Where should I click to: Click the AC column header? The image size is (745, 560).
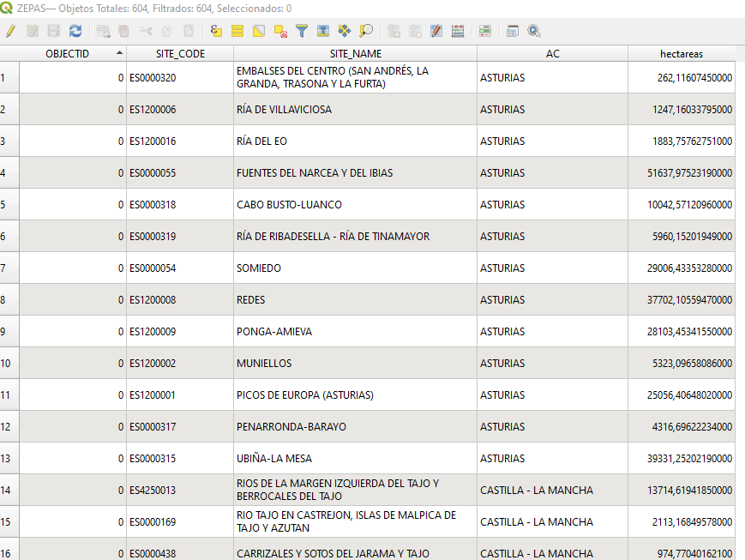coord(552,53)
